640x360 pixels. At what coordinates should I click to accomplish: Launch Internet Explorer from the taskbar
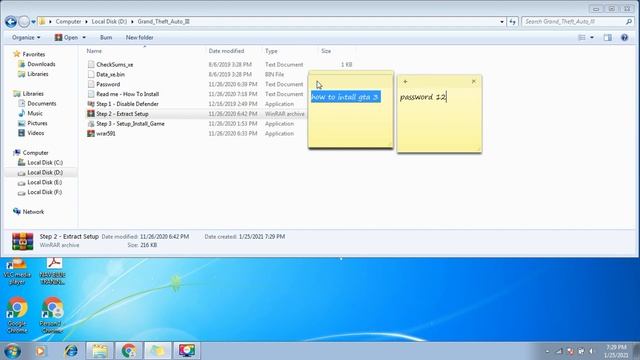71,351
